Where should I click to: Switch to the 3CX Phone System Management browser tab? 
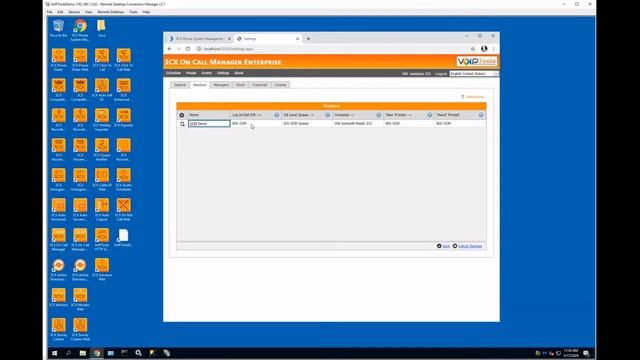click(x=199, y=39)
